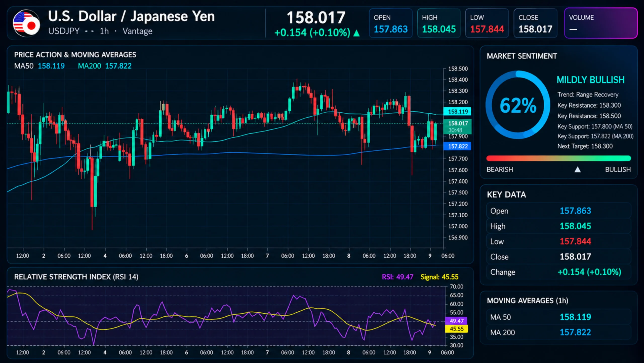Click 'Next Target: 158.300' line

click(x=585, y=146)
